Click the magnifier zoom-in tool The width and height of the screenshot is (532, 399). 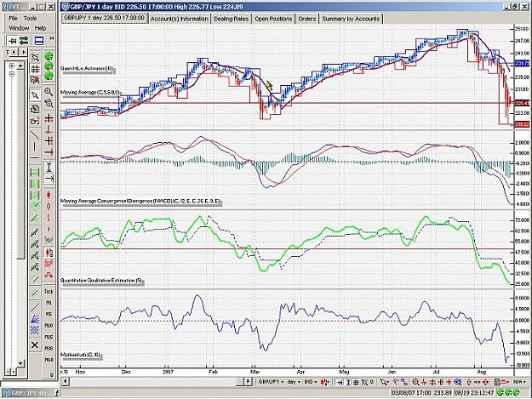click(x=49, y=92)
